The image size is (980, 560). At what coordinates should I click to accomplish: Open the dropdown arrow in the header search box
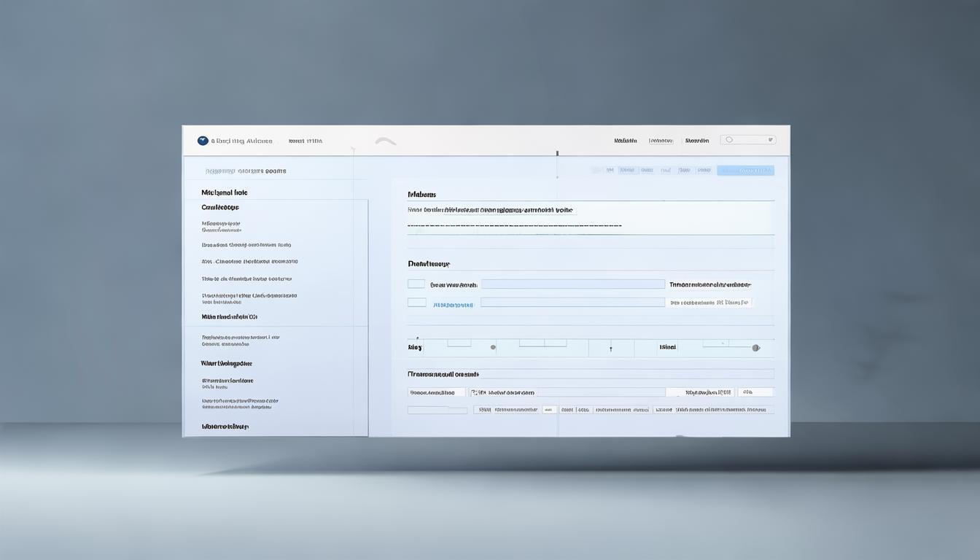tap(770, 140)
